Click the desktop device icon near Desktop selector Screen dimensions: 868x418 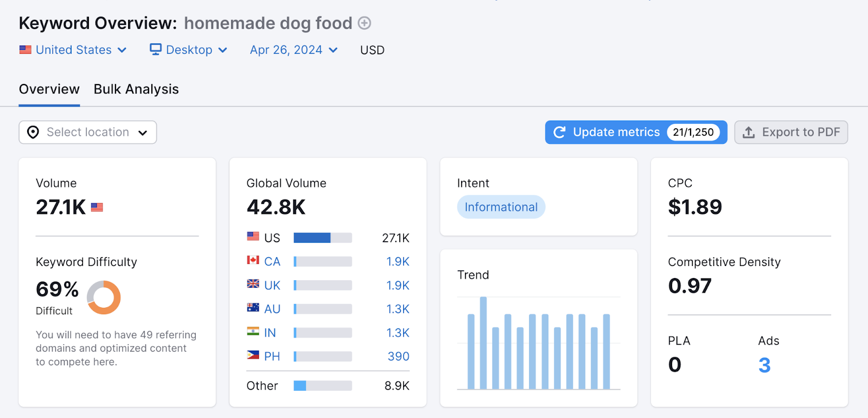pos(155,49)
